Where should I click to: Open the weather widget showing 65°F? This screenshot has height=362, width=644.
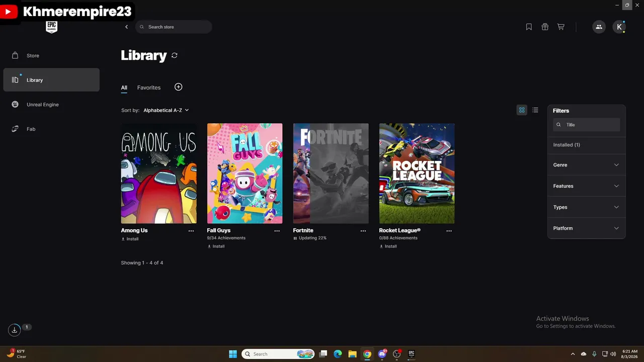(x=17, y=354)
